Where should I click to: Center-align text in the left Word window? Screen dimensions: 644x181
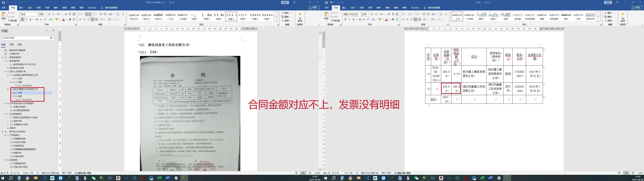(x=84, y=19)
